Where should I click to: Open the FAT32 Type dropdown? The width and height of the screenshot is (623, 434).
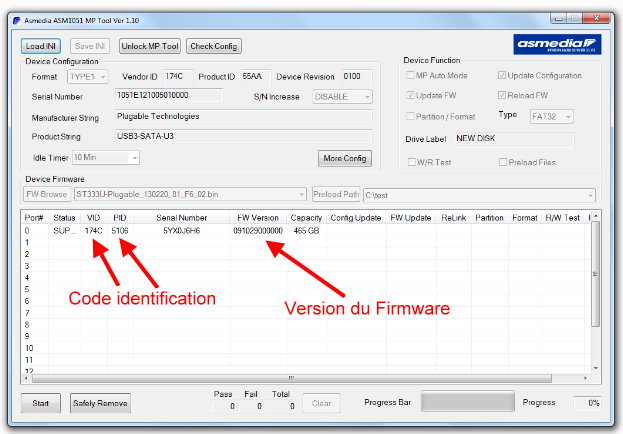click(x=551, y=116)
